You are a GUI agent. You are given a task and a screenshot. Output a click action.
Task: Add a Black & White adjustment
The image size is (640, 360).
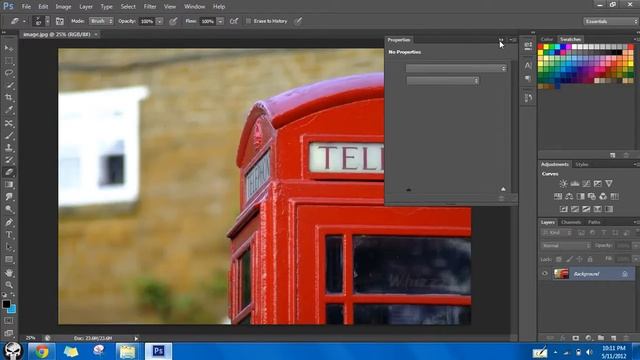coord(580,196)
